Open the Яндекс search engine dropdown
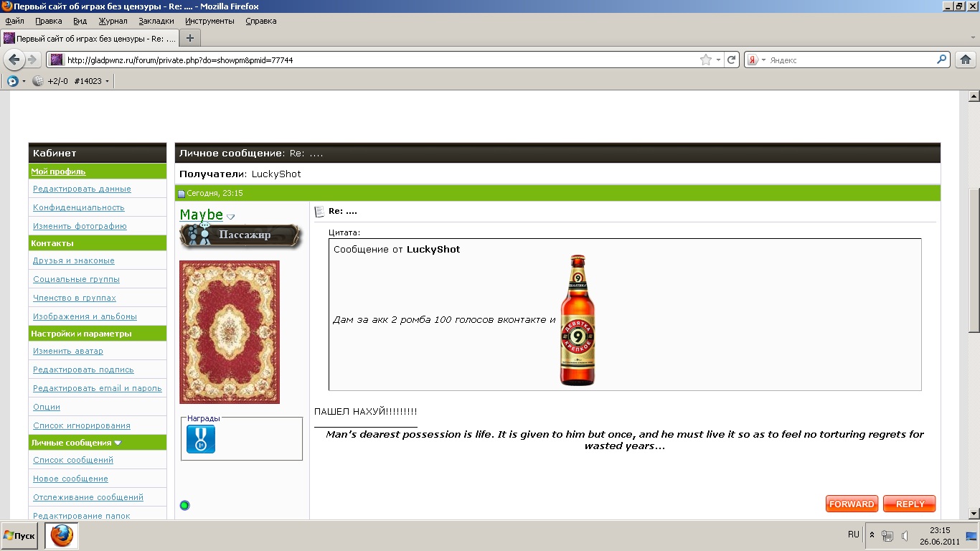 click(756, 60)
